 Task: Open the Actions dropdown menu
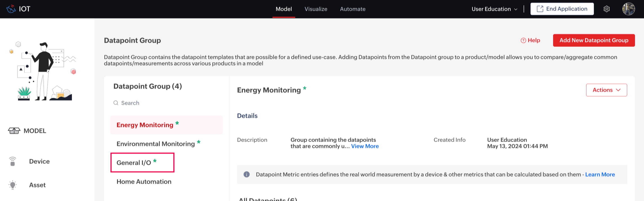point(606,90)
